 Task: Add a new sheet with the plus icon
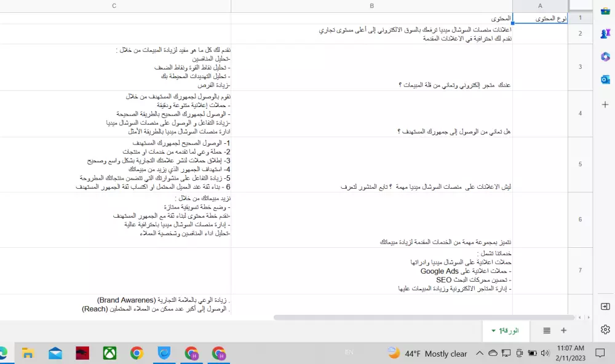coord(563,331)
